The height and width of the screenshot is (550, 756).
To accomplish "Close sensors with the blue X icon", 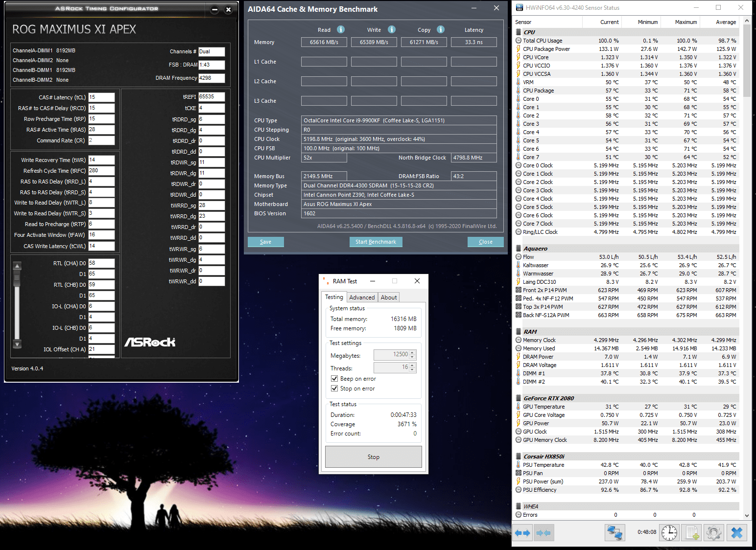I will (x=736, y=533).
